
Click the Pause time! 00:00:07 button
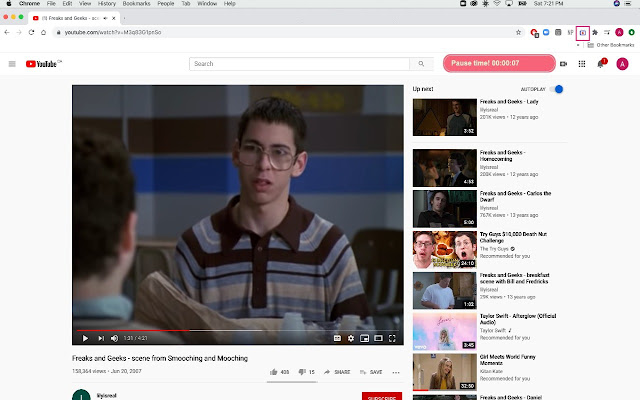pyautogui.click(x=499, y=63)
